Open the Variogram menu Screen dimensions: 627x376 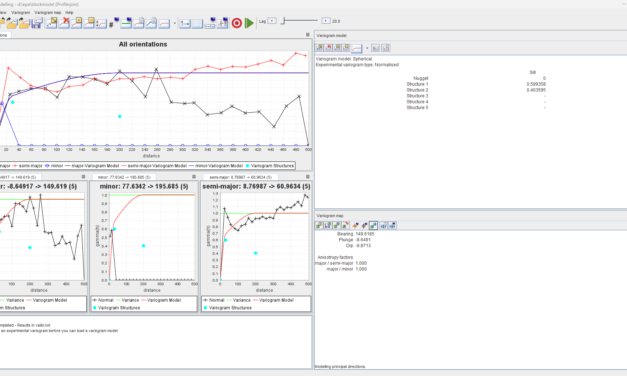20,12
